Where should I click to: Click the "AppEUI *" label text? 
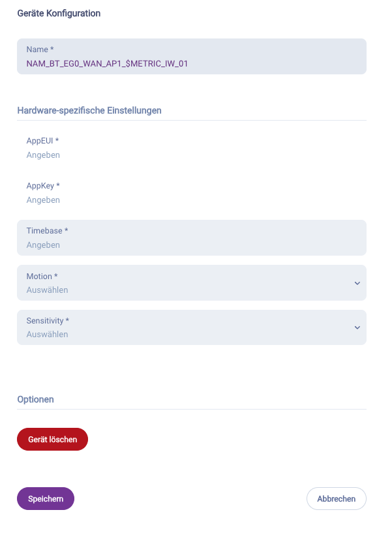(43, 141)
